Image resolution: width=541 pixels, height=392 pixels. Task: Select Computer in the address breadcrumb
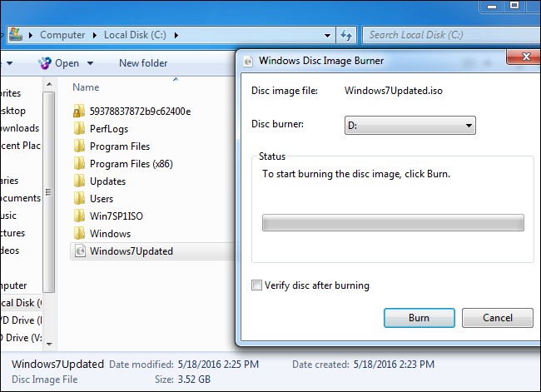62,35
